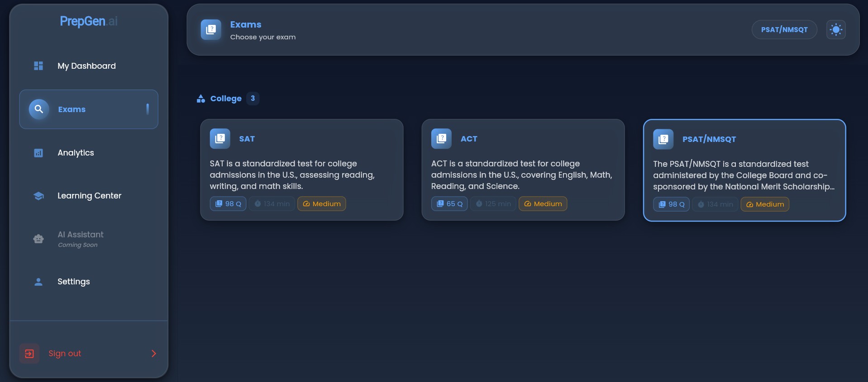
Task: Collapse the College category section
Action: pos(225,99)
